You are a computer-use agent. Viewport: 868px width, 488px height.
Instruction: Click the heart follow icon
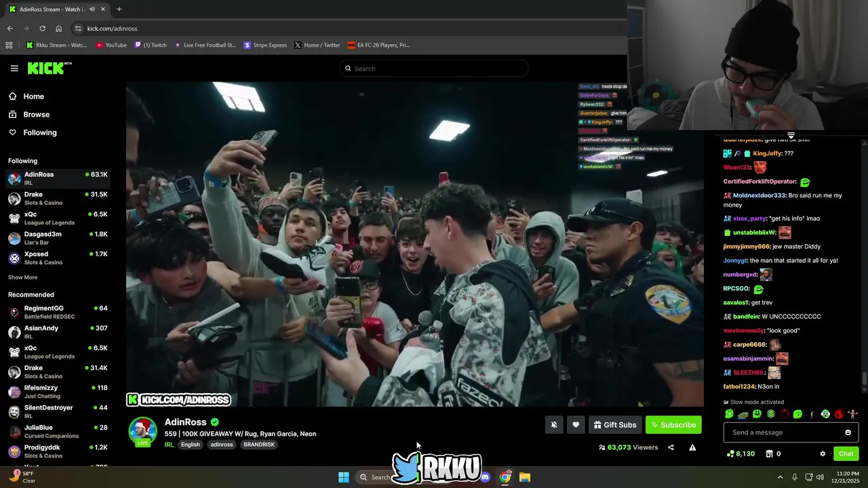coord(576,425)
